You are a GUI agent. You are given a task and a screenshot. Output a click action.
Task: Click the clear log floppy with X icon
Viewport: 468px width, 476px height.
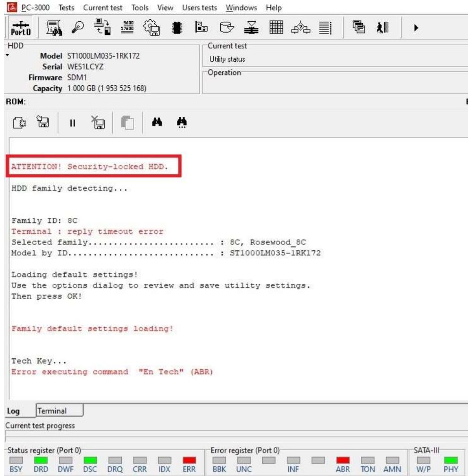tap(98, 123)
